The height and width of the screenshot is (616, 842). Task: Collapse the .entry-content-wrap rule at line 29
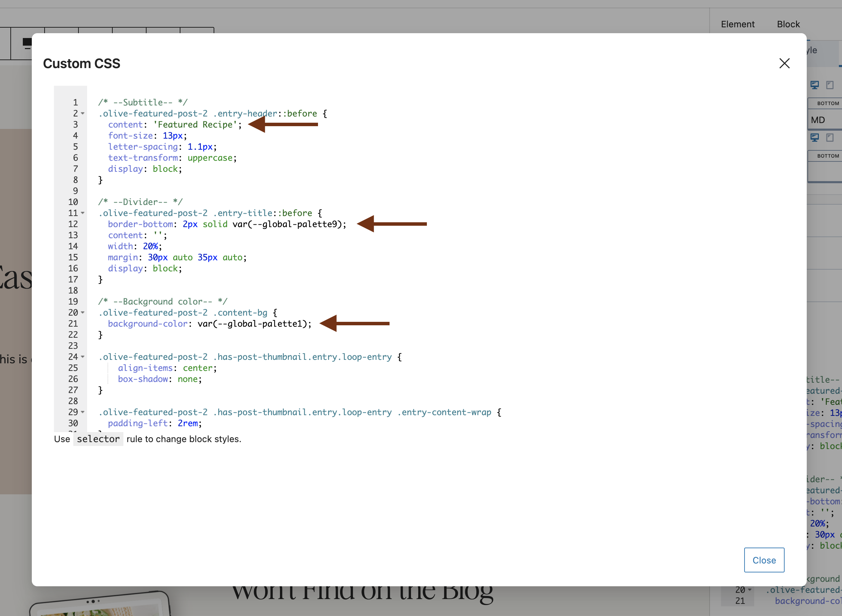[83, 412]
